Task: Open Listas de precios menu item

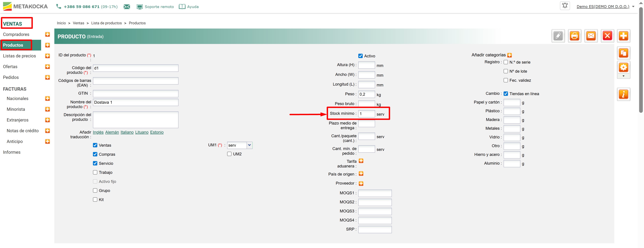Action: 19,56
